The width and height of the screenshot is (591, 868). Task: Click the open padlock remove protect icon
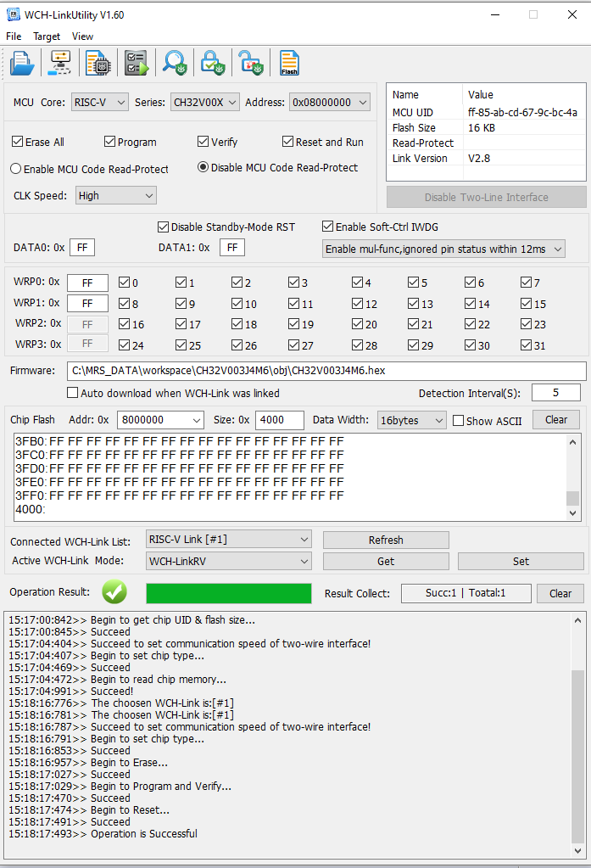[x=250, y=64]
